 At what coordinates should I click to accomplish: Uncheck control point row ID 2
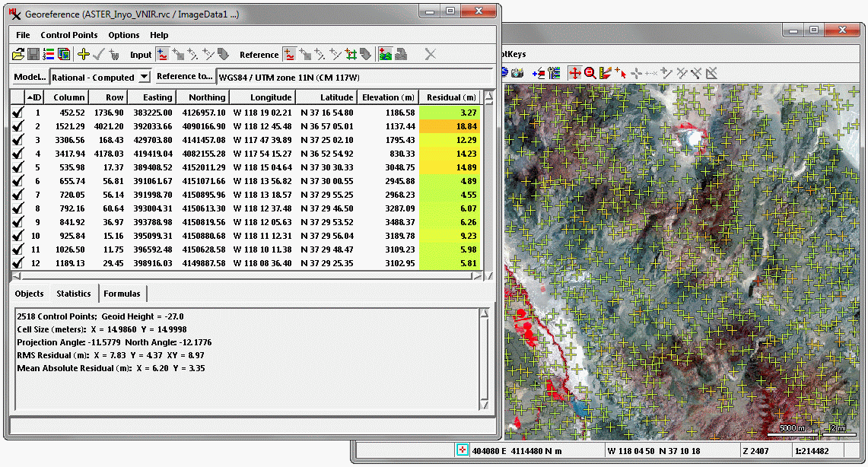tap(17, 126)
